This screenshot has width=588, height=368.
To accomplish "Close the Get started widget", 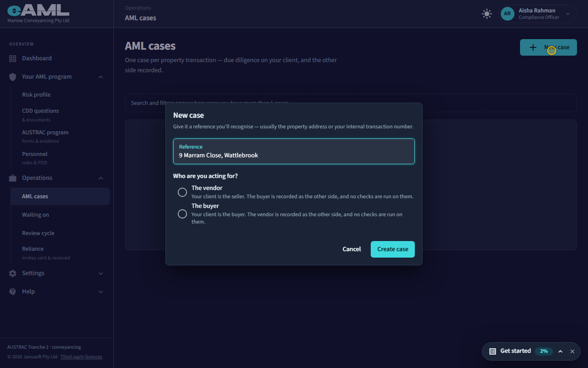I will pyautogui.click(x=572, y=351).
